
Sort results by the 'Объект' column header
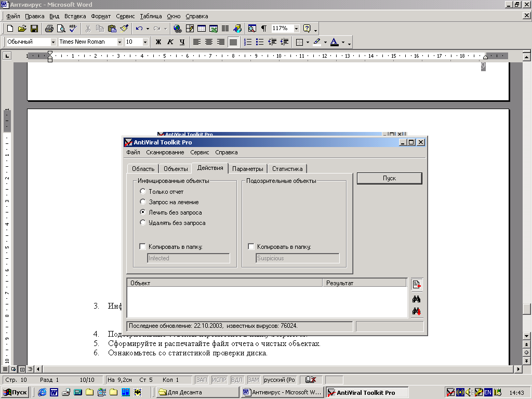(x=224, y=283)
